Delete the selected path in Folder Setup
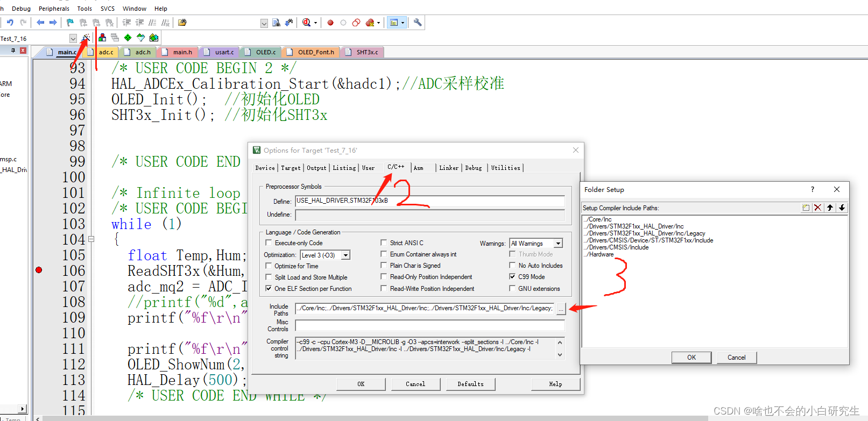The image size is (868, 421). (x=817, y=208)
